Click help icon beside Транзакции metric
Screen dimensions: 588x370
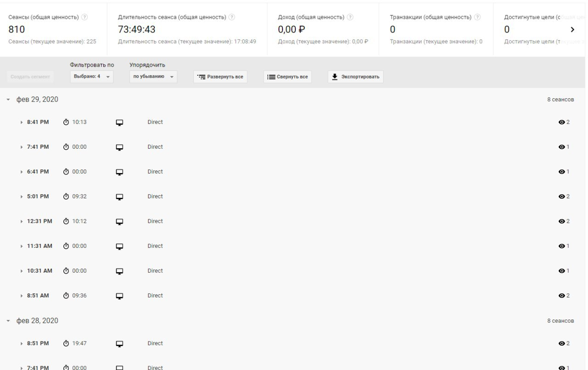[477, 17]
